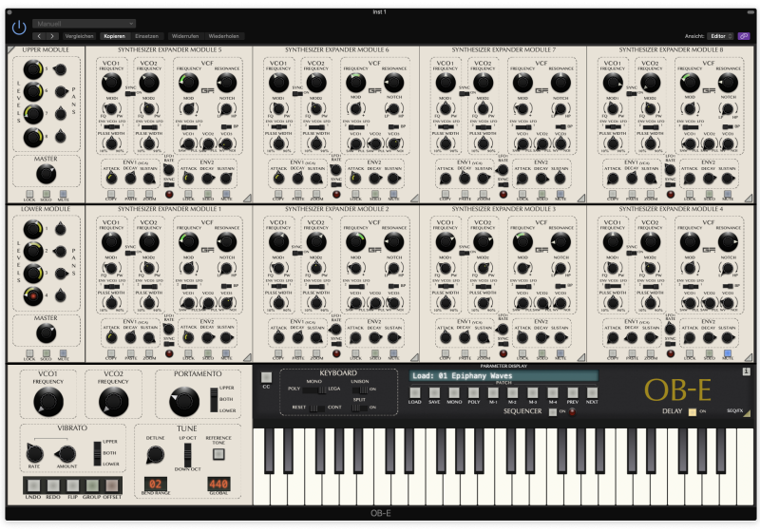Screen dimensions: 760x532
Task: Click the LOAD patch button
Action: [x=415, y=392]
